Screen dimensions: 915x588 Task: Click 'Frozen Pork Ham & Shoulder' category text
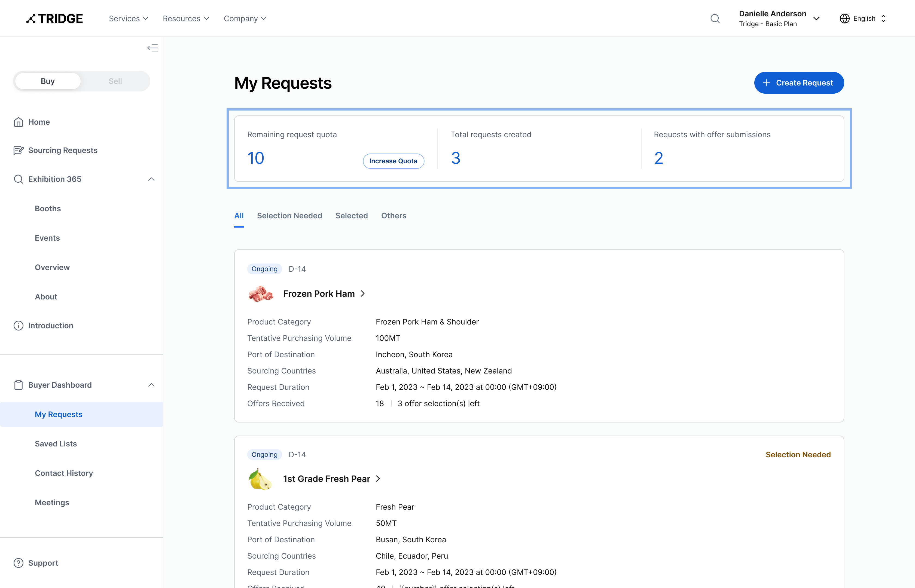(427, 322)
